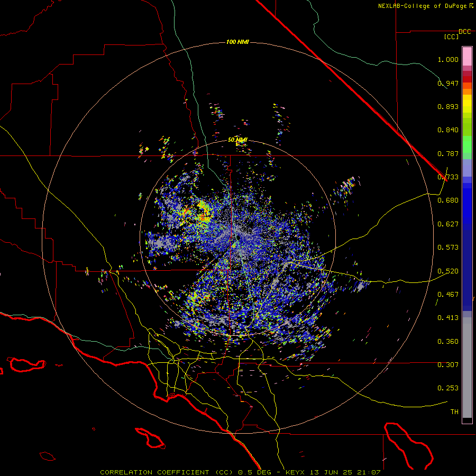
Task: Click the 1.000 value on the color scale
Action: 448,59
